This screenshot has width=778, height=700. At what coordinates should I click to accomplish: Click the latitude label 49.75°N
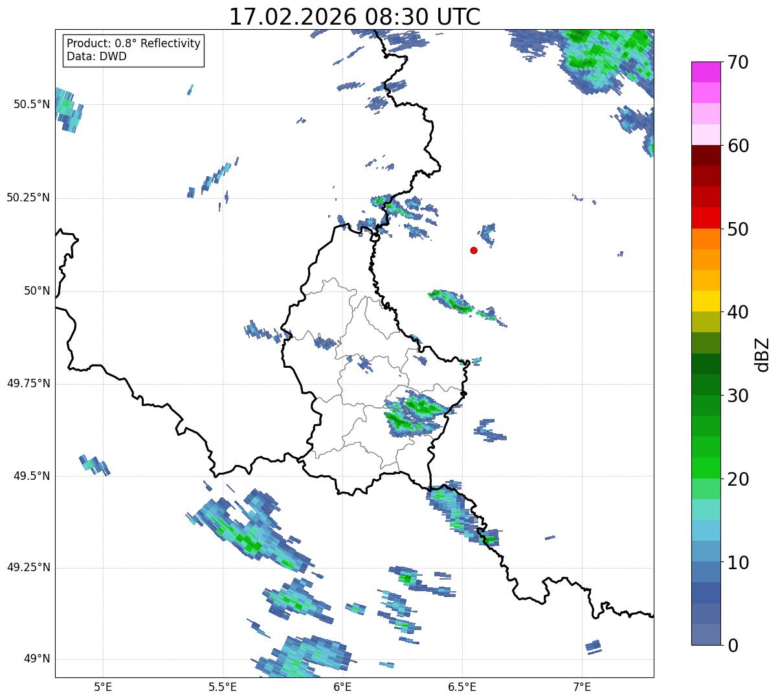click(28, 383)
